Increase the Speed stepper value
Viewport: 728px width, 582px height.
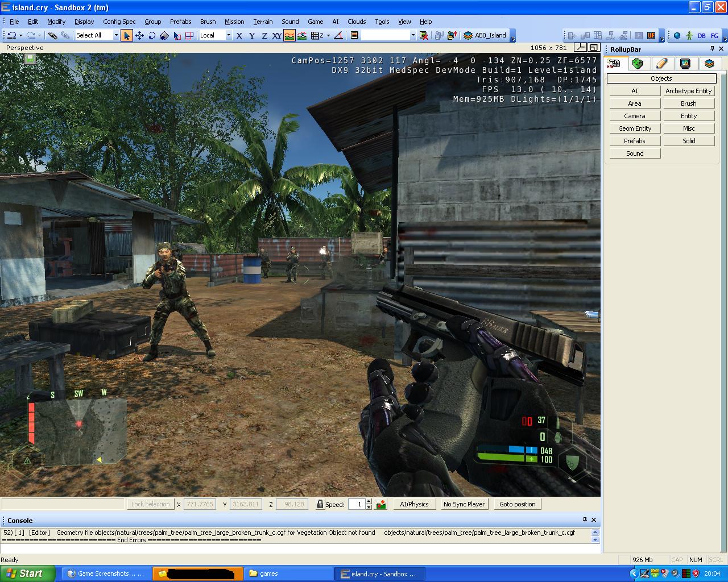pyautogui.click(x=369, y=501)
